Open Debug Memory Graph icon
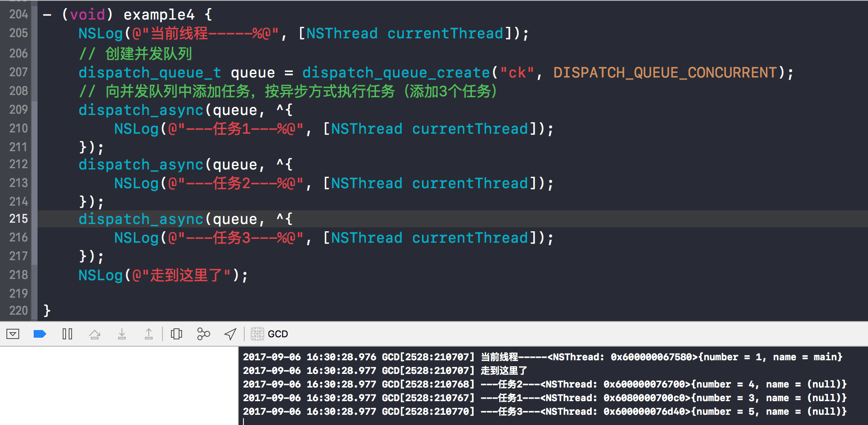This screenshot has height=425, width=868. coord(203,334)
